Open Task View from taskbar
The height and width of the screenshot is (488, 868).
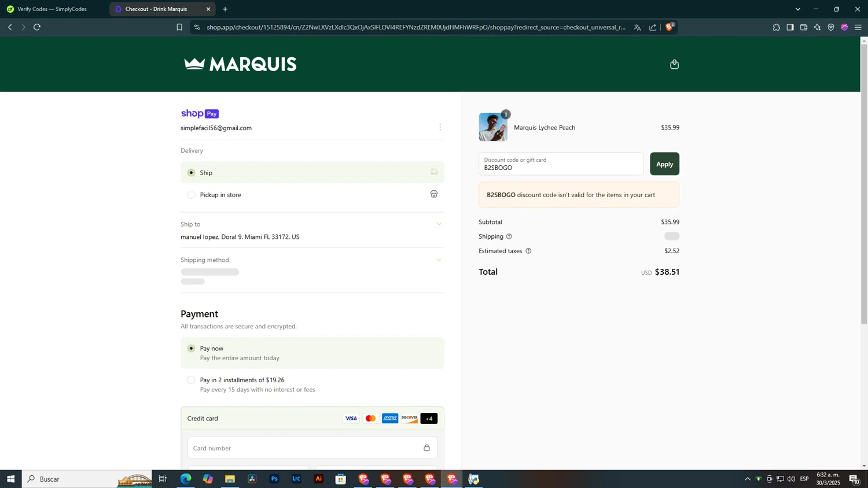pos(163,479)
